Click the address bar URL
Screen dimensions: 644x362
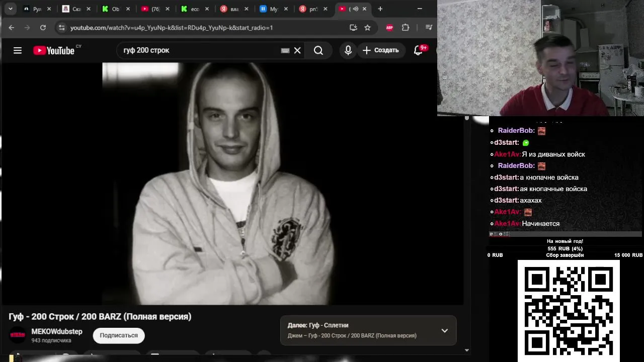click(172, 28)
